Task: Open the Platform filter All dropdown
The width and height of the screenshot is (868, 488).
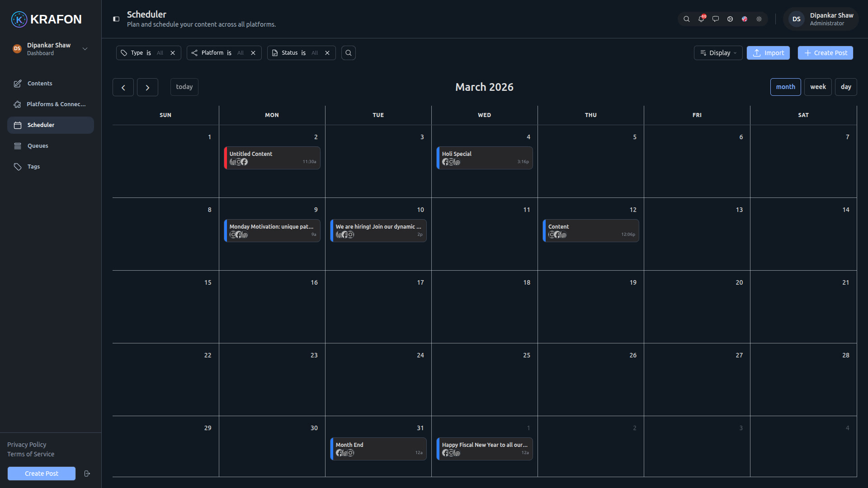Action: (x=241, y=53)
